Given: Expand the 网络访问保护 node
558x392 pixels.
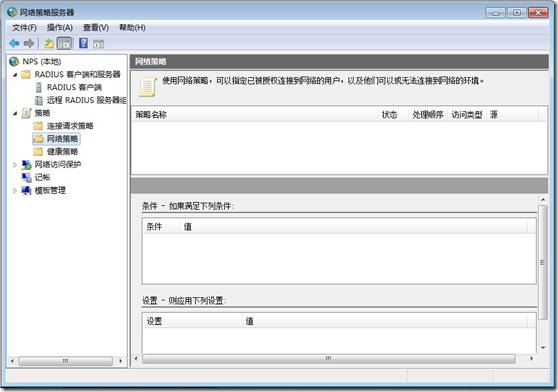Looking at the screenshot, I should point(15,165).
